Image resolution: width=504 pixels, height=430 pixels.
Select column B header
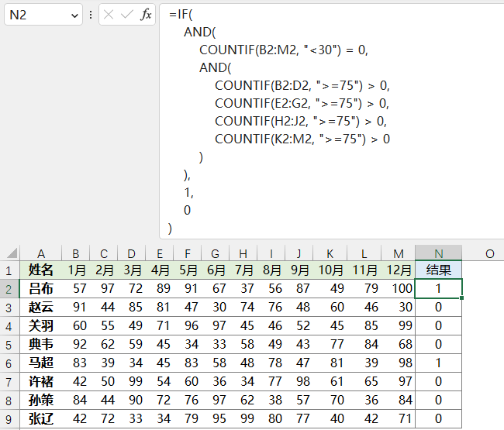pos(75,253)
